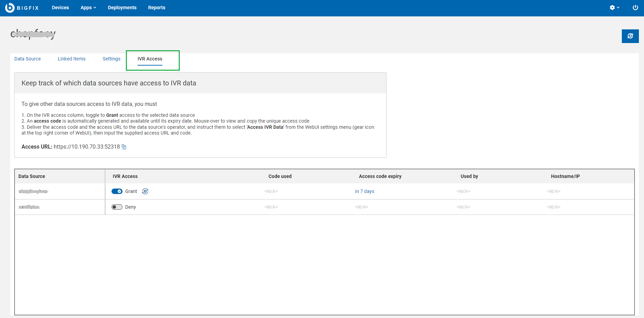Screen dimensions: 644x318
Task: Open the Reports page
Action: pos(157,8)
